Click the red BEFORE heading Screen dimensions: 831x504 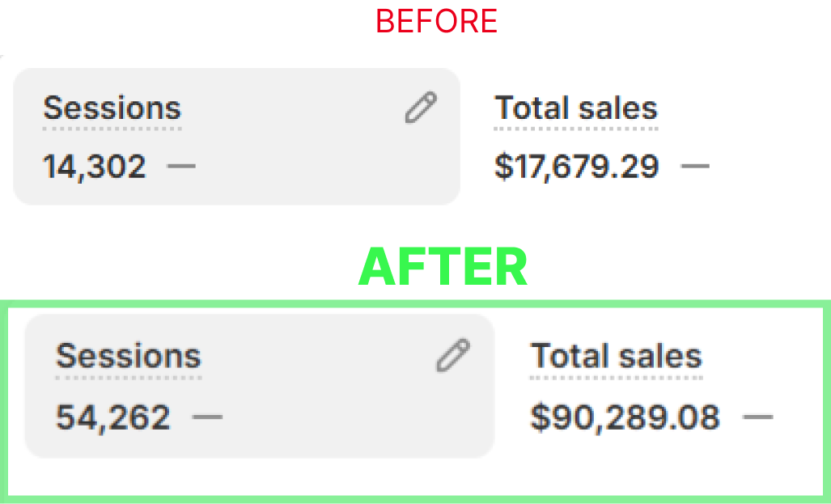437,21
